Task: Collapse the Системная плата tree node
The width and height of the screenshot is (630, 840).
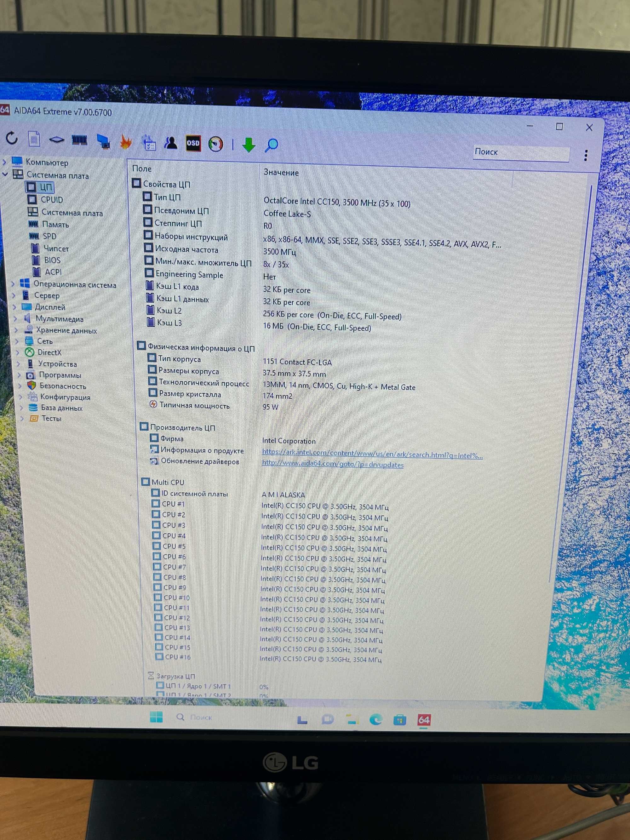Action: pos(5,174)
